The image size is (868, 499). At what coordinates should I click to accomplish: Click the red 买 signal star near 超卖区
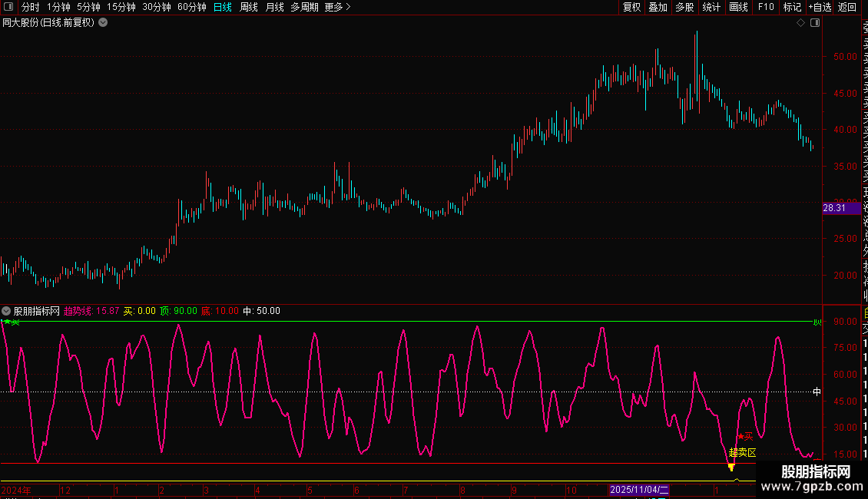click(x=740, y=436)
